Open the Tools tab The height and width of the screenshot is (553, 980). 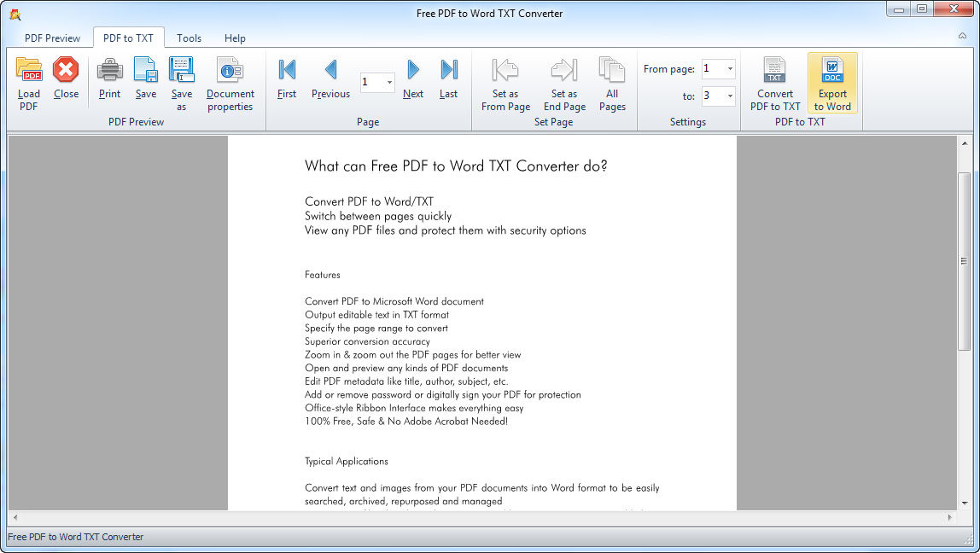189,38
